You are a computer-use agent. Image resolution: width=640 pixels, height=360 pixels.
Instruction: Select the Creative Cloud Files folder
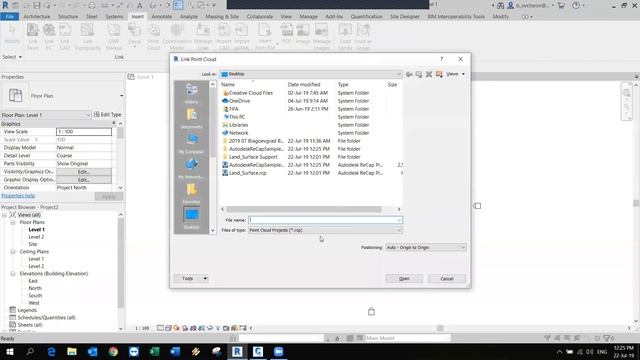click(251, 93)
